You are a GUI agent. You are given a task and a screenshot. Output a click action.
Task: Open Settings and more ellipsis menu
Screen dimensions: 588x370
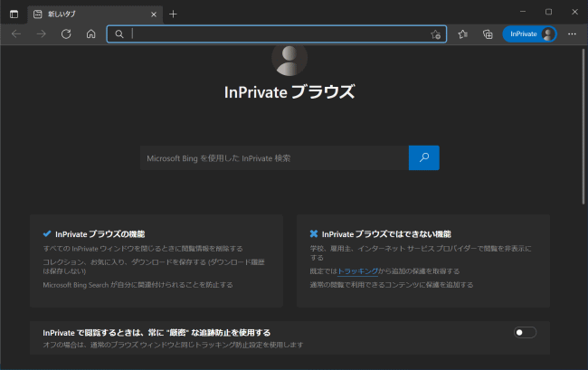click(x=572, y=34)
